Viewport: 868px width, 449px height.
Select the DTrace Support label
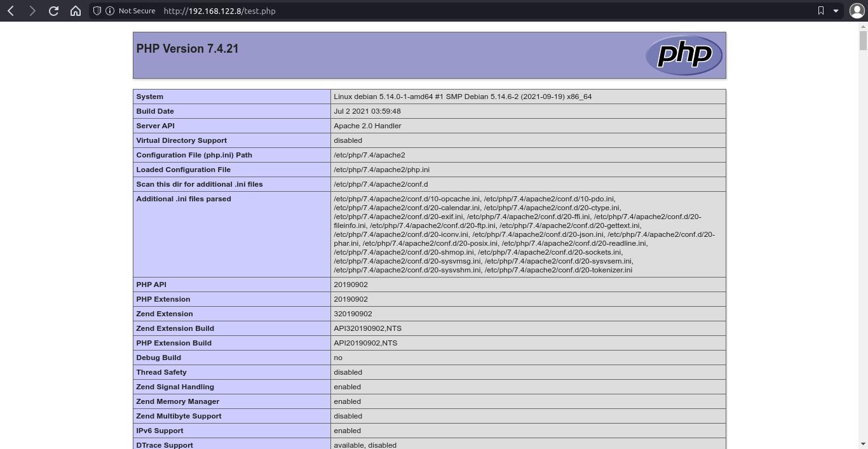[165, 445]
